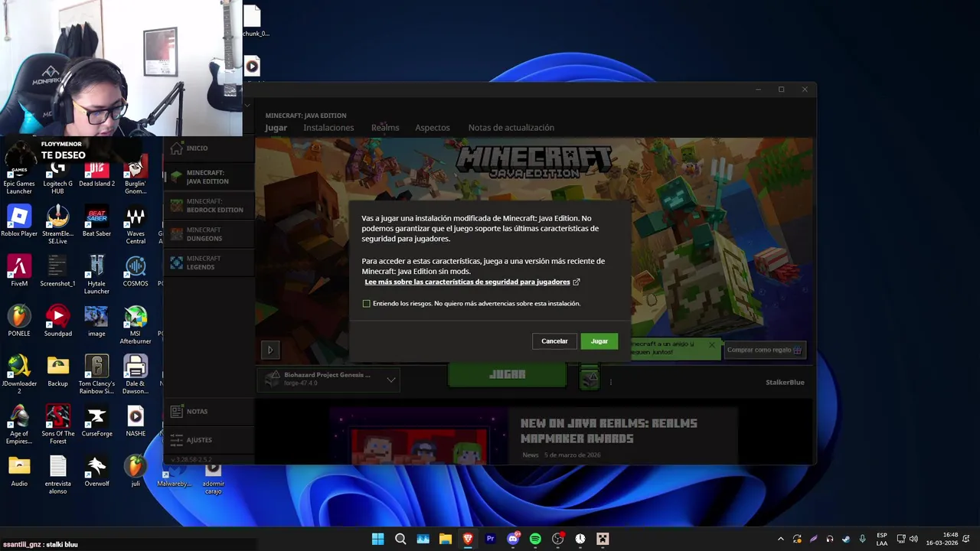Image resolution: width=980 pixels, height=551 pixels.
Task: Select NASHE media file on desktop
Action: pos(136,420)
